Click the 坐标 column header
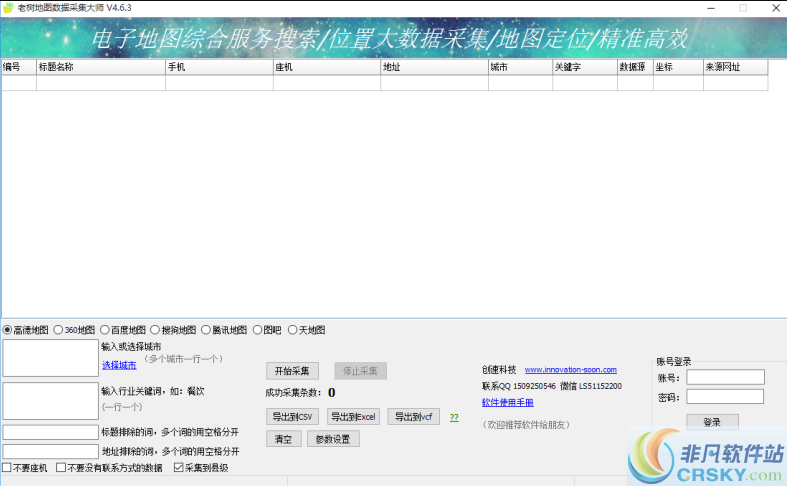The width and height of the screenshot is (787, 486). click(x=679, y=67)
